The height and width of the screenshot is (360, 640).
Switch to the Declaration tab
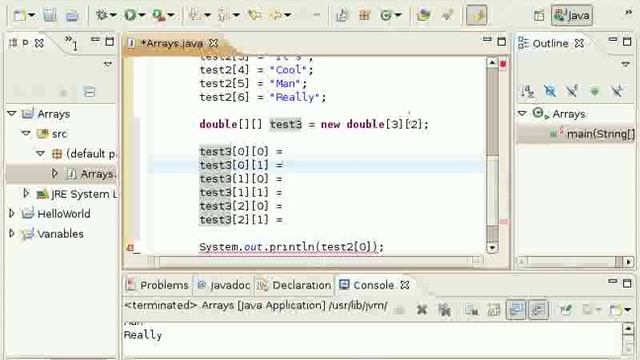click(295, 285)
